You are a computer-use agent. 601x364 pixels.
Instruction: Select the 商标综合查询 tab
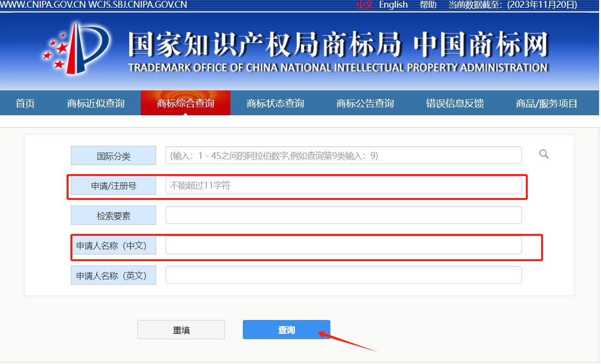click(x=185, y=103)
